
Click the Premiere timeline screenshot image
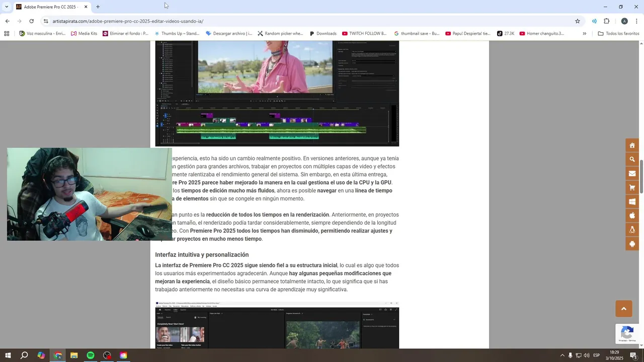[x=277, y=94]
